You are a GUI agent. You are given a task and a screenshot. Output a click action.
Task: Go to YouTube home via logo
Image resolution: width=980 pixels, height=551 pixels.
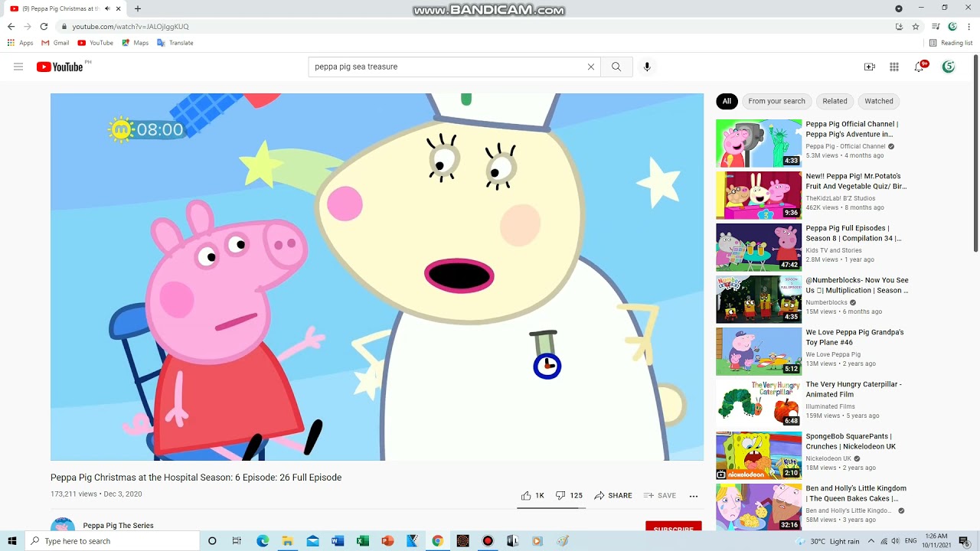tap(60, 67)
